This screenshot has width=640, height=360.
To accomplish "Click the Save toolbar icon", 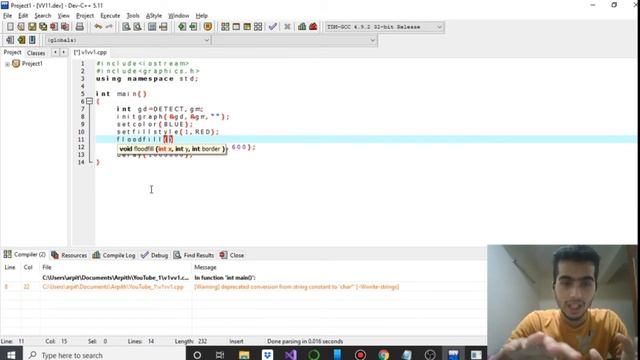I will (x=32, y=27).
